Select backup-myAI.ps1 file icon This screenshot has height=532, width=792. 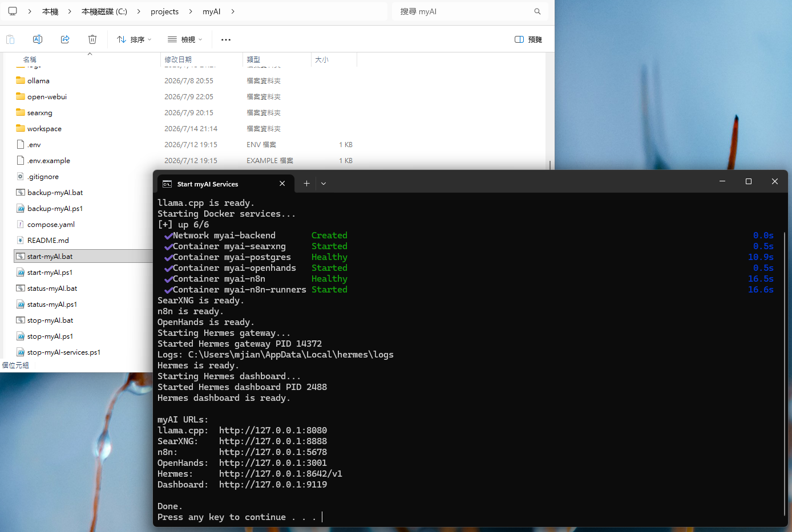click(21, 208)
